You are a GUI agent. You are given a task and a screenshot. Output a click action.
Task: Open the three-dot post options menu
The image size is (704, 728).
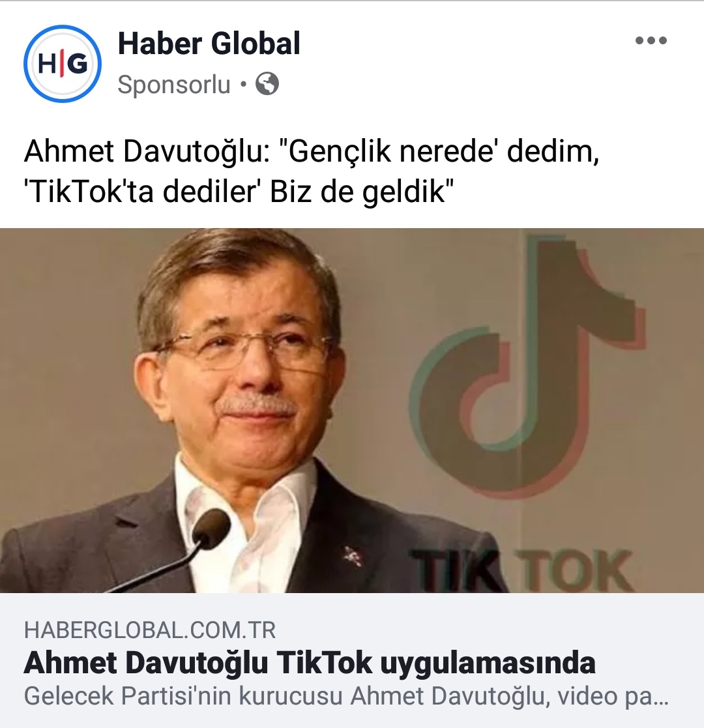click(x=651, y=40)
